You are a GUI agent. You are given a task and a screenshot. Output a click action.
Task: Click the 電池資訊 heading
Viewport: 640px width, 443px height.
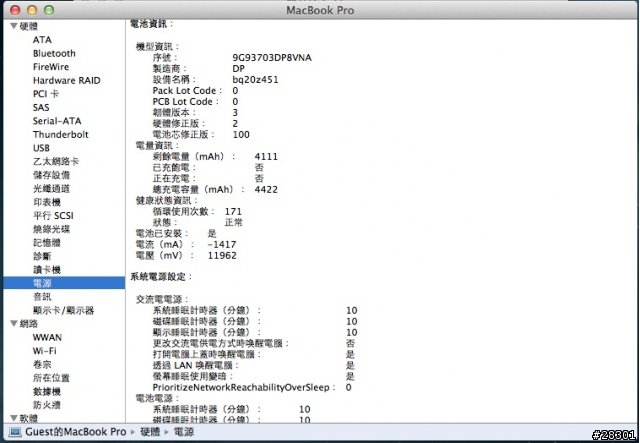[151, 24]
